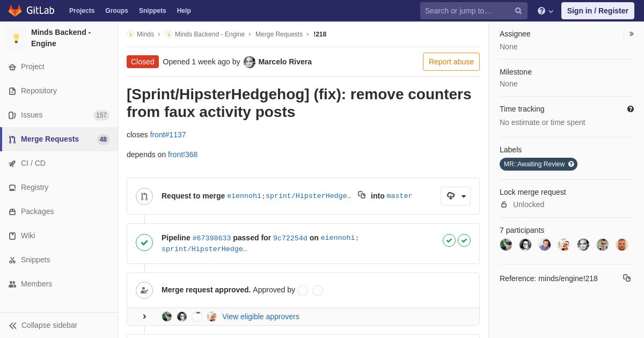Screen dimensions: 644x338
Task: Go to Merge Requests breadcrumb link
Action: click(x=279, y=34)
